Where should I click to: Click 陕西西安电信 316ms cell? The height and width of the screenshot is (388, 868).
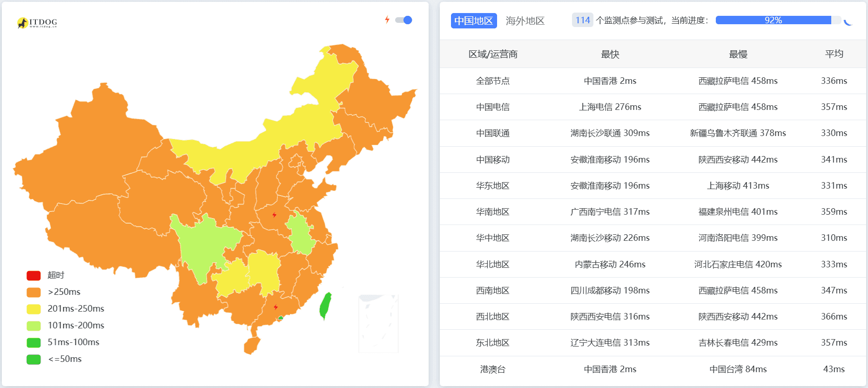[610, 316]
